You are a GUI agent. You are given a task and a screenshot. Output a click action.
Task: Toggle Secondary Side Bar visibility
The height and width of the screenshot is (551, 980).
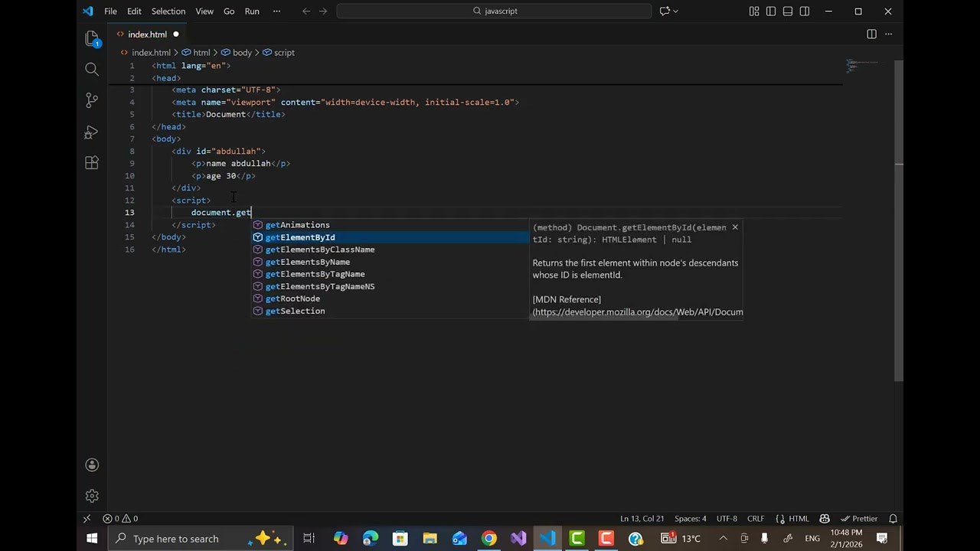tap(805, 11)
